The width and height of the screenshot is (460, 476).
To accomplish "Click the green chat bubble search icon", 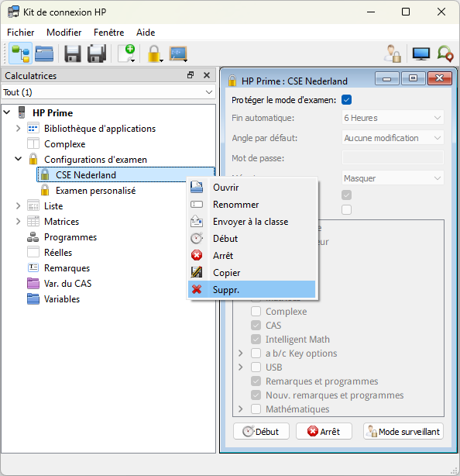I will [445, 53].
